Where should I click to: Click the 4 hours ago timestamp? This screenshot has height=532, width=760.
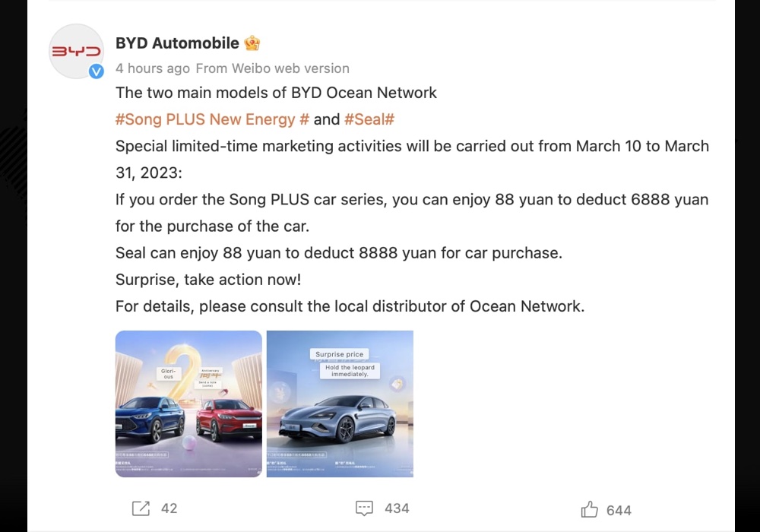click(153, 68)
